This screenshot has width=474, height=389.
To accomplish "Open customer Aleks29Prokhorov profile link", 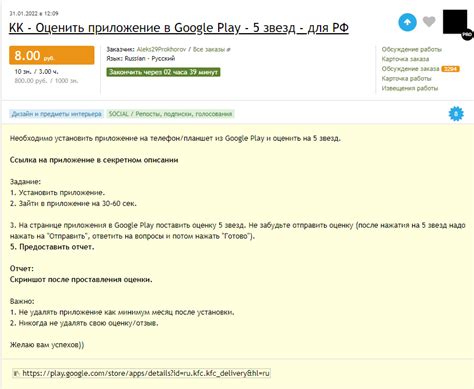I will [161, 49].
